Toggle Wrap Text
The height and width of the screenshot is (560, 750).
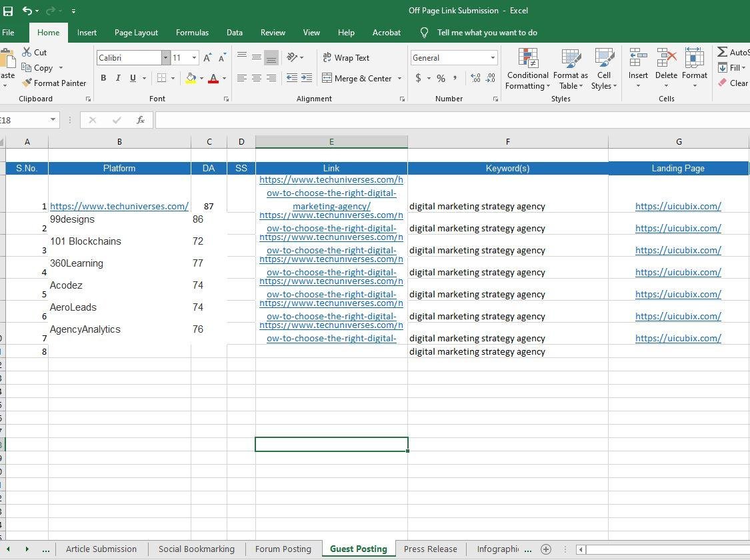(346, 57)
